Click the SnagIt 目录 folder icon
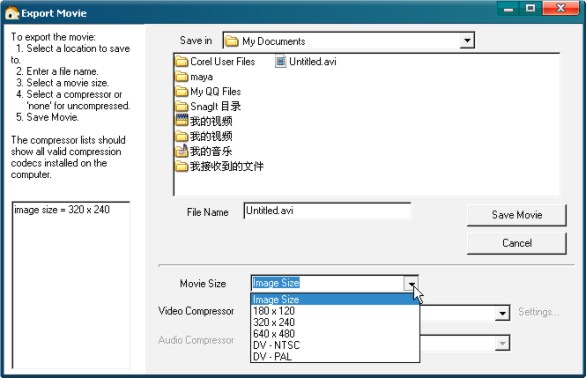Image resolution: width=586 pixels, height=378 pixels. pos(182,107)
